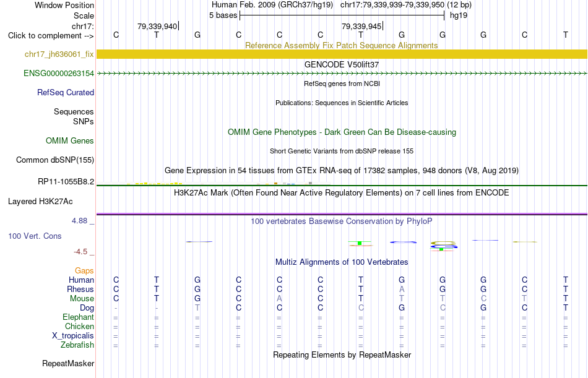588x378 pixels.
Task: Select the Elephant species row label
Action: pos(79,317)
